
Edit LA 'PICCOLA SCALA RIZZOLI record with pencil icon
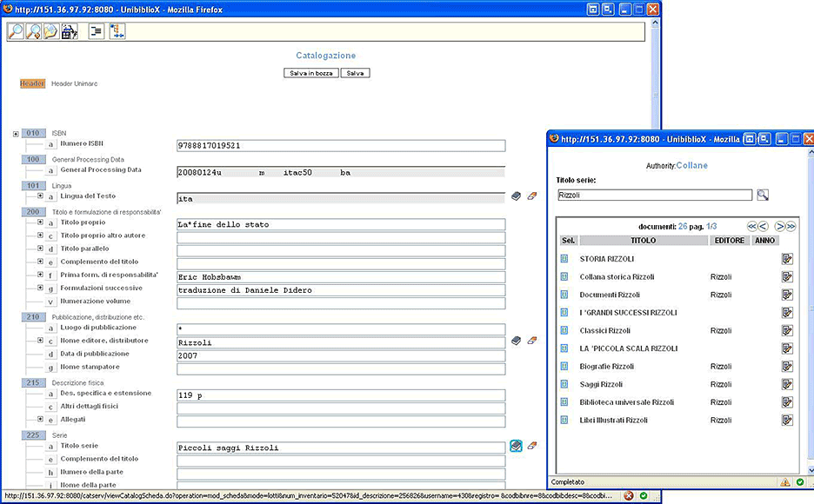click(x=788, y=348)
